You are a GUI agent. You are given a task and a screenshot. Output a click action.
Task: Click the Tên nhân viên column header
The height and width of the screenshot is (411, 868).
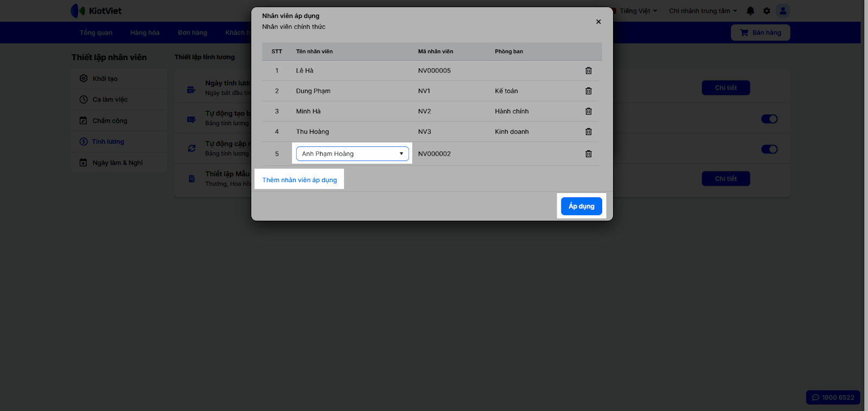[315, 52]
